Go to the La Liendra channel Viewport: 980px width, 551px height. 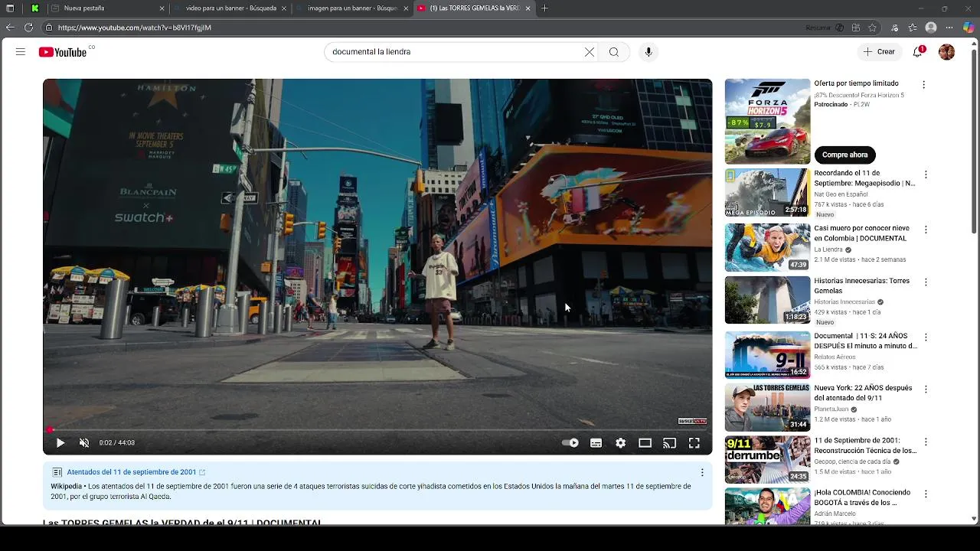tap(828, 249)
